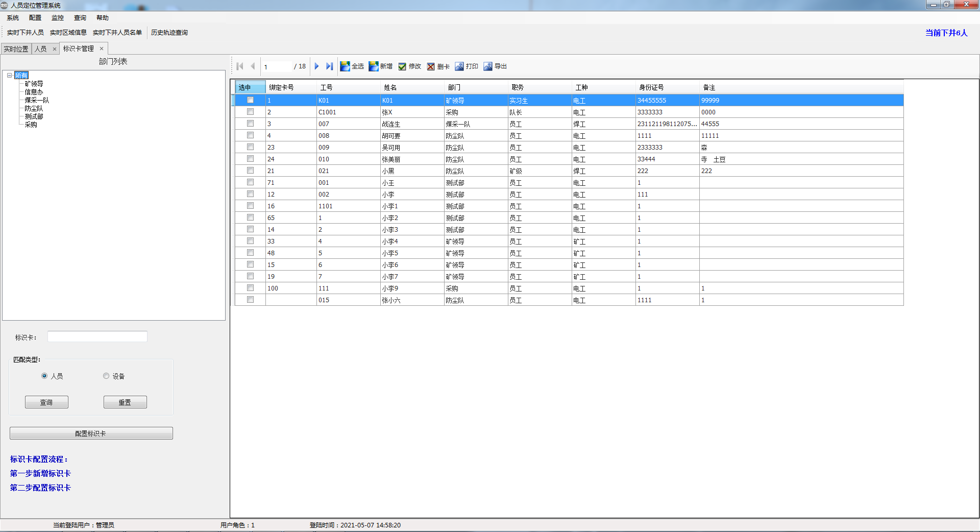Screen dimensions: 980x532
Task: Click the 导出 export toolbar icon
Action: [x=488, y=66]
